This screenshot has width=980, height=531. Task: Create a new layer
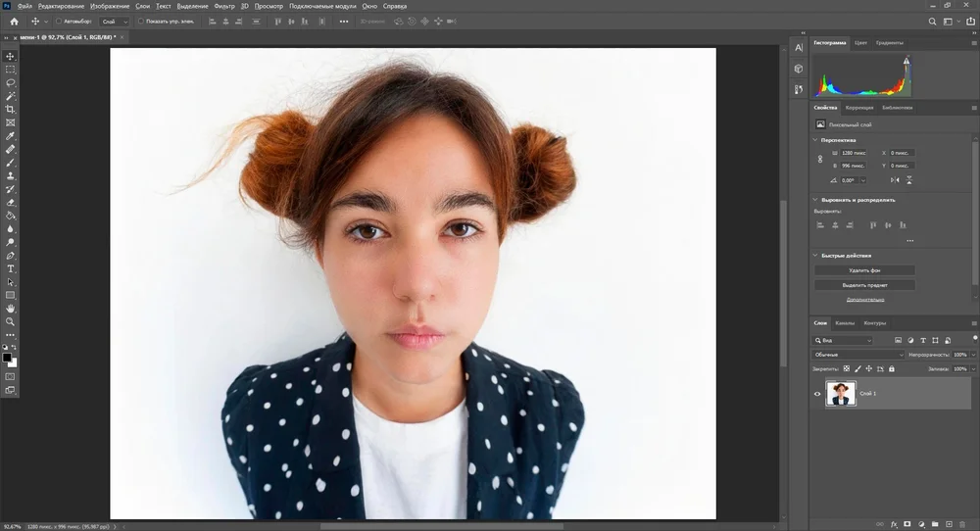tap(949, 524)
